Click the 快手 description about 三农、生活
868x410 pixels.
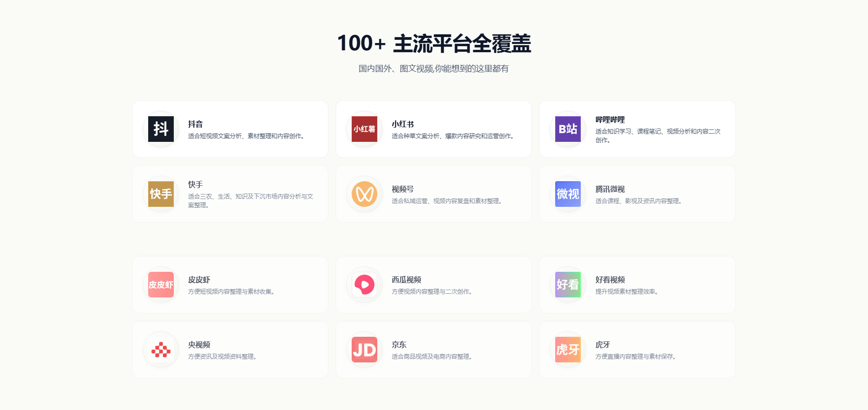[x=251, y=200]
